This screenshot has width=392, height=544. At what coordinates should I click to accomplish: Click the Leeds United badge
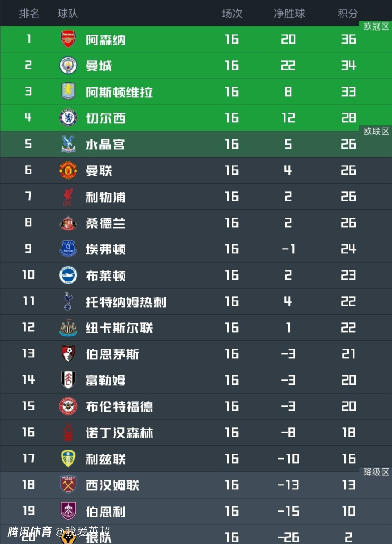tap(68, 459)
